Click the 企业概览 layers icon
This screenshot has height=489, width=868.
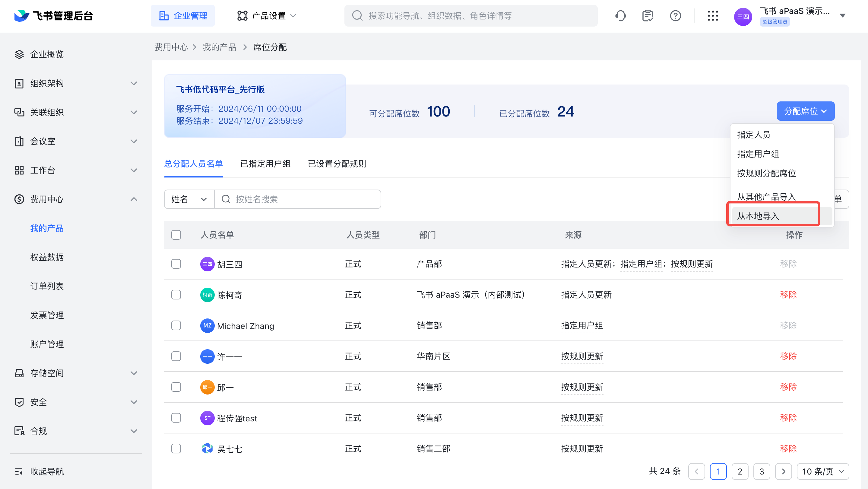(x=19, y=54)
